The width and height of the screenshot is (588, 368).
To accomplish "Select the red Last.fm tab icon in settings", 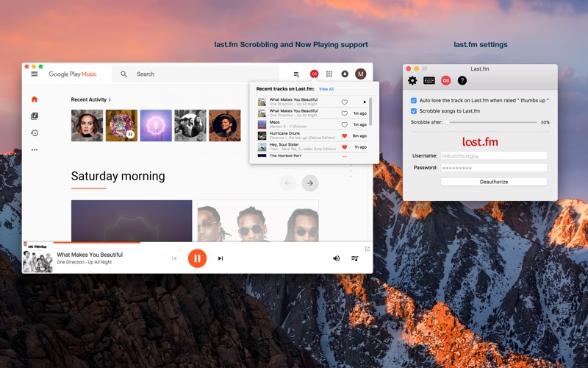I will tap(446, 80).
